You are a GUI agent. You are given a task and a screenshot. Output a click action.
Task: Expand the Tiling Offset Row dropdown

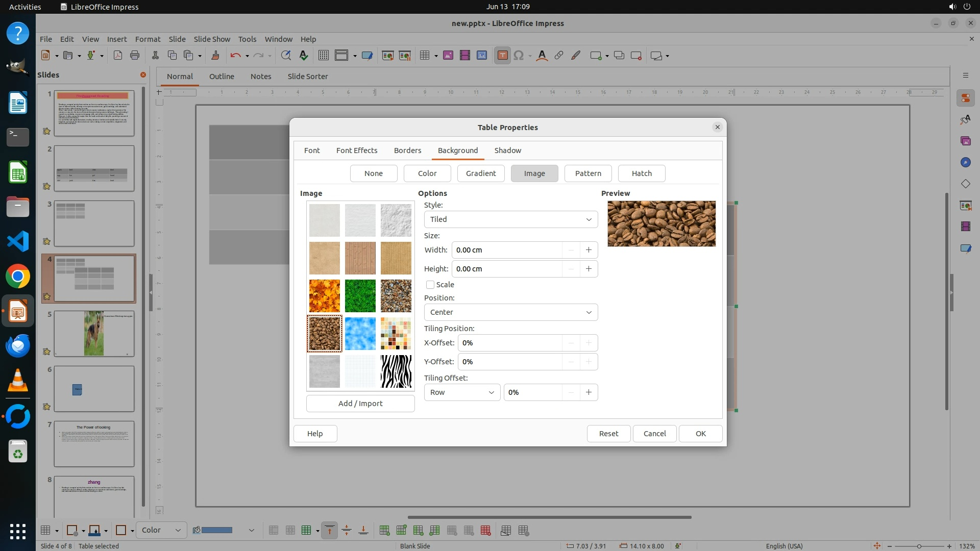(462, 392)
